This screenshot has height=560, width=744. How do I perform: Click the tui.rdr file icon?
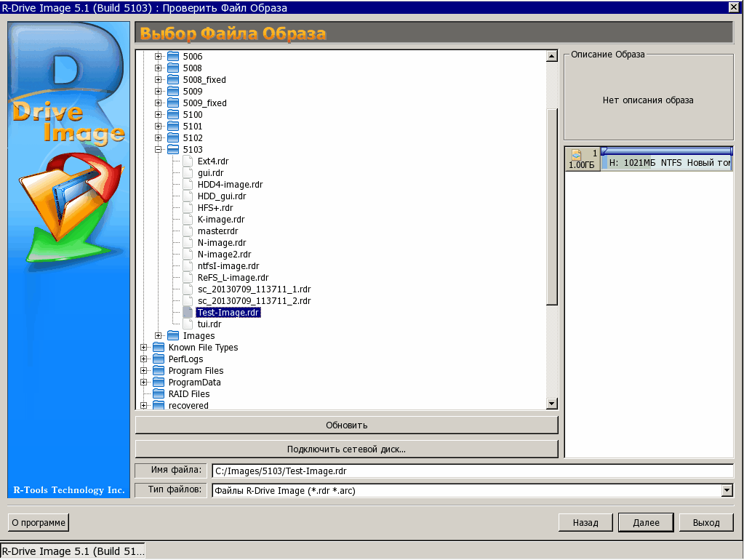[x=188, y=324]
